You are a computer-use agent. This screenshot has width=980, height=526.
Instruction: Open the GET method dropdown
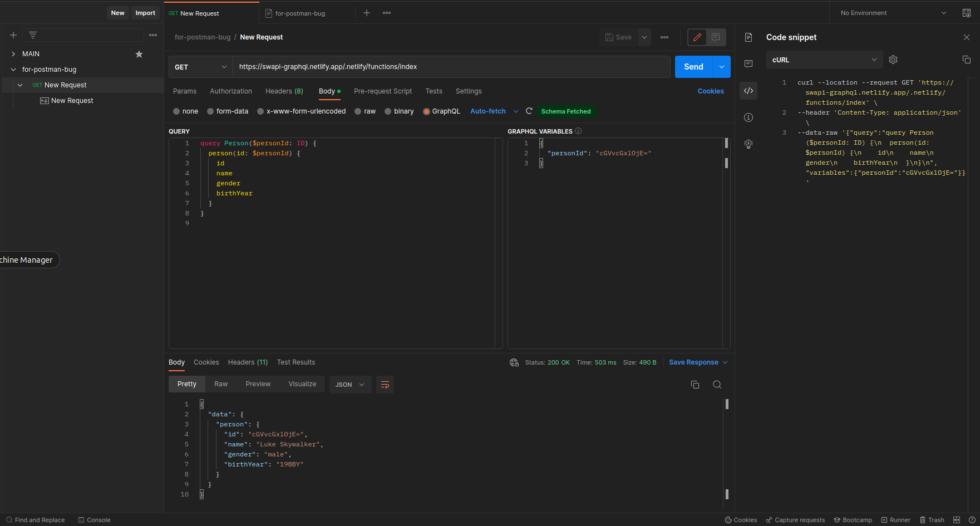point(200,67)
